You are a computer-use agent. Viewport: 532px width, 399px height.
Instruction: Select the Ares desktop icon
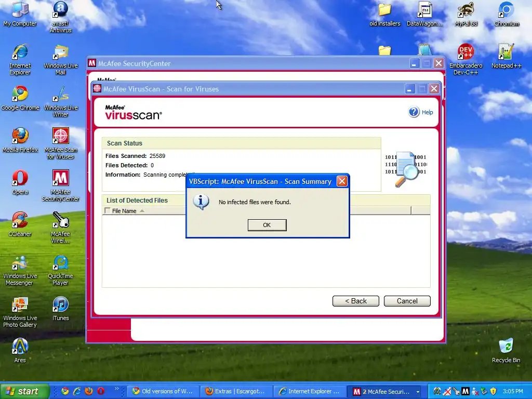(20, 351)
